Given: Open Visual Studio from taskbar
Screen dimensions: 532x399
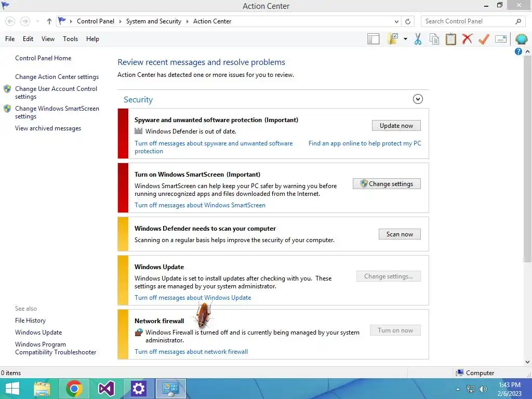Looking at the screenshot, I should 106,389.
